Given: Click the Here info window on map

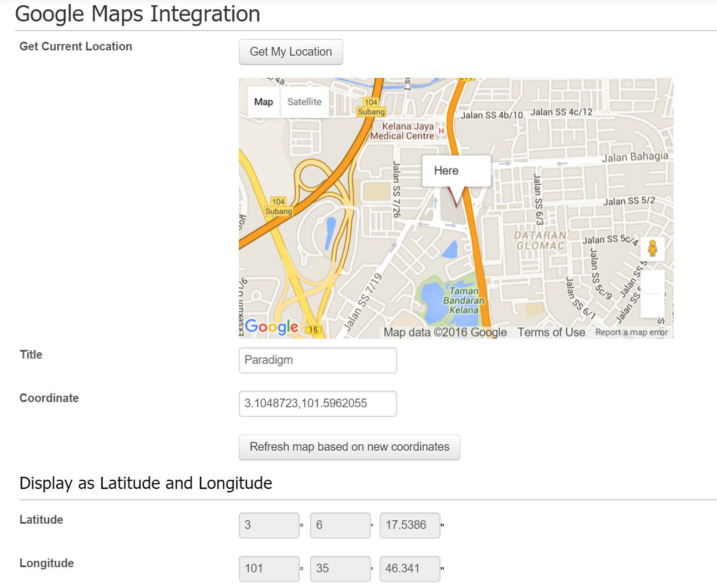Looking at the screenshot, I should tap(456, 171).
